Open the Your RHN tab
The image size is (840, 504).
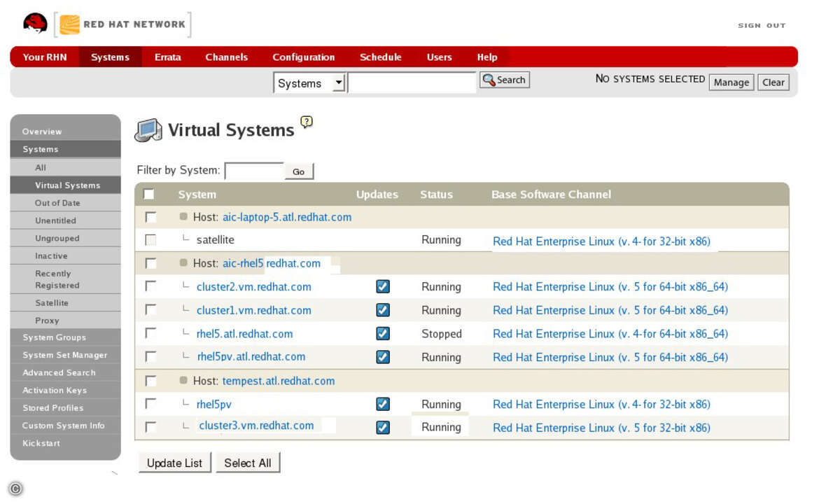[45, 57]
